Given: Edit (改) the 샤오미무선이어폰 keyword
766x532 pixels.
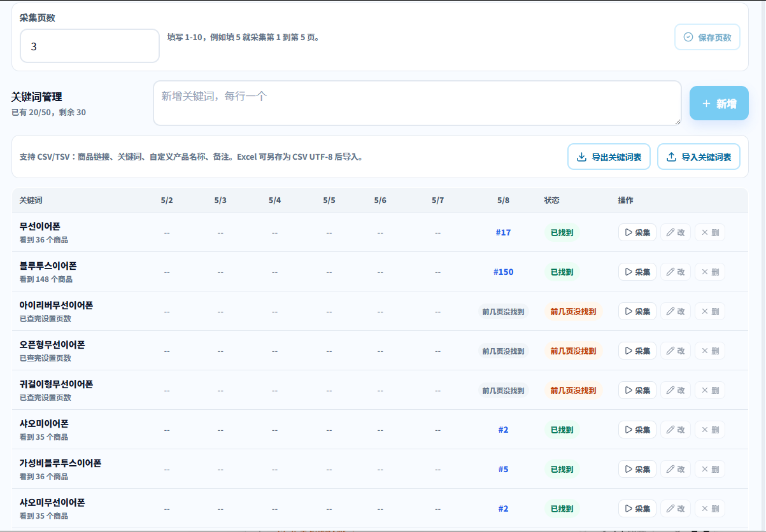Looking at the screenshot, I should point(676,508).
